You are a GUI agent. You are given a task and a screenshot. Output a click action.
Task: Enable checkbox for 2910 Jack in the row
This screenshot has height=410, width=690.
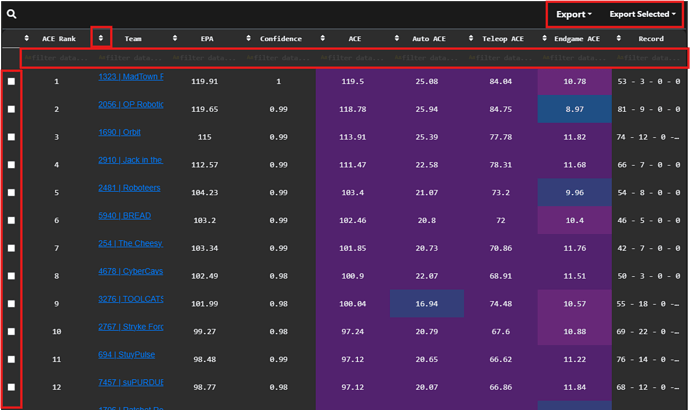(x=11, y=165)
